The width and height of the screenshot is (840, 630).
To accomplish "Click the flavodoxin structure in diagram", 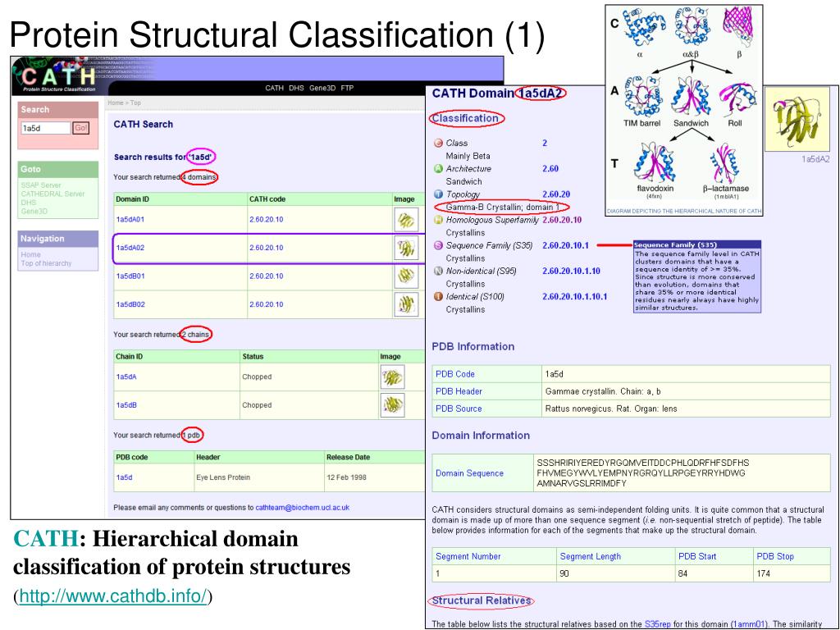I will 654,162.
